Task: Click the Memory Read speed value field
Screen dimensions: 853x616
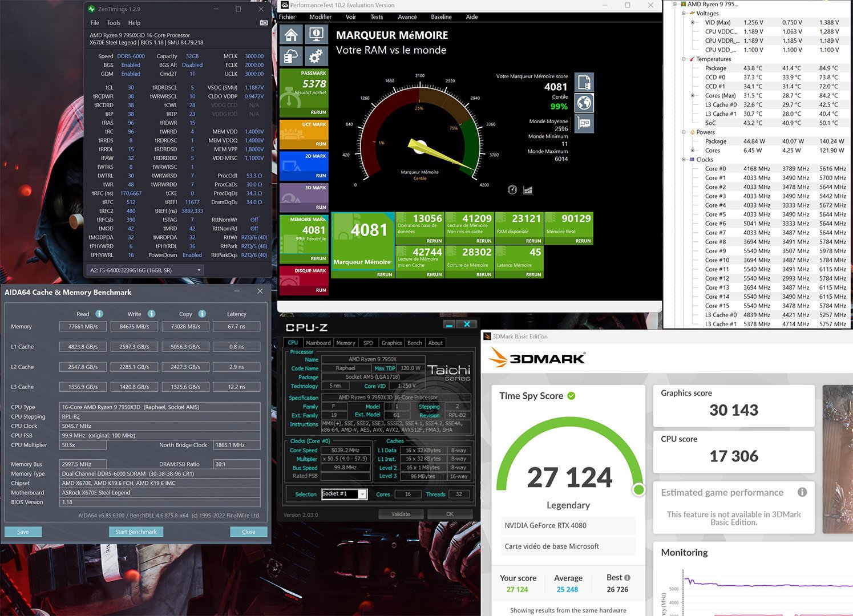Action: pos(83,327)
